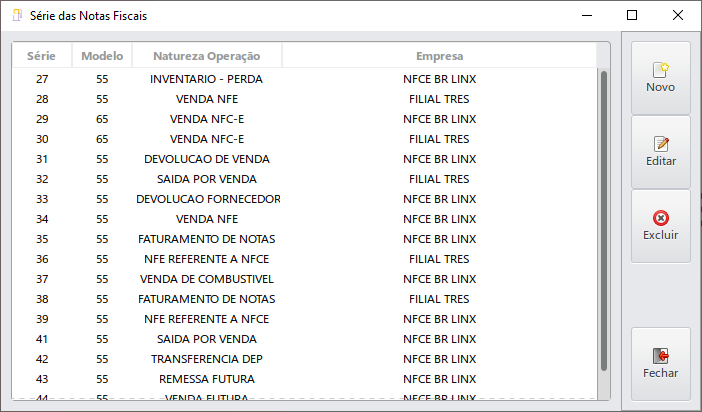Click the window title bar app icon

16,15
